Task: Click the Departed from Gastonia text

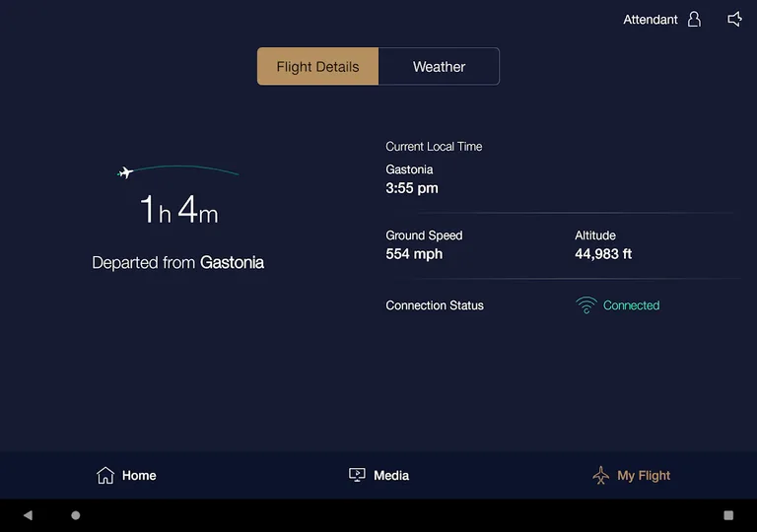Action: 177,263
